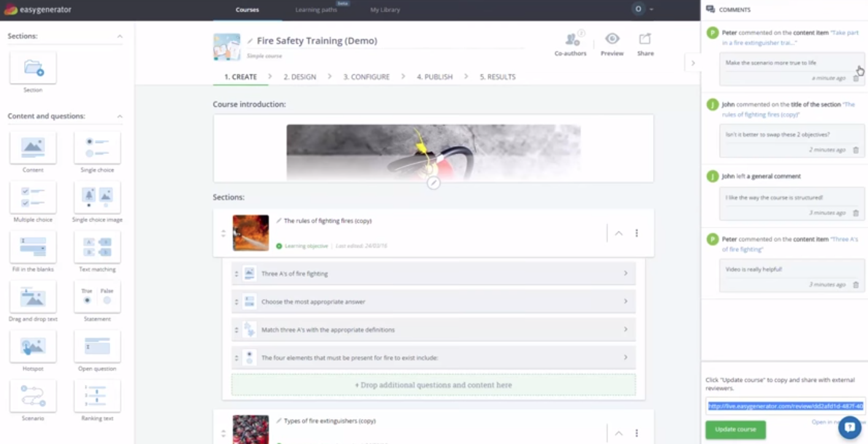Click the Preview eye icon

coord(612,39)
